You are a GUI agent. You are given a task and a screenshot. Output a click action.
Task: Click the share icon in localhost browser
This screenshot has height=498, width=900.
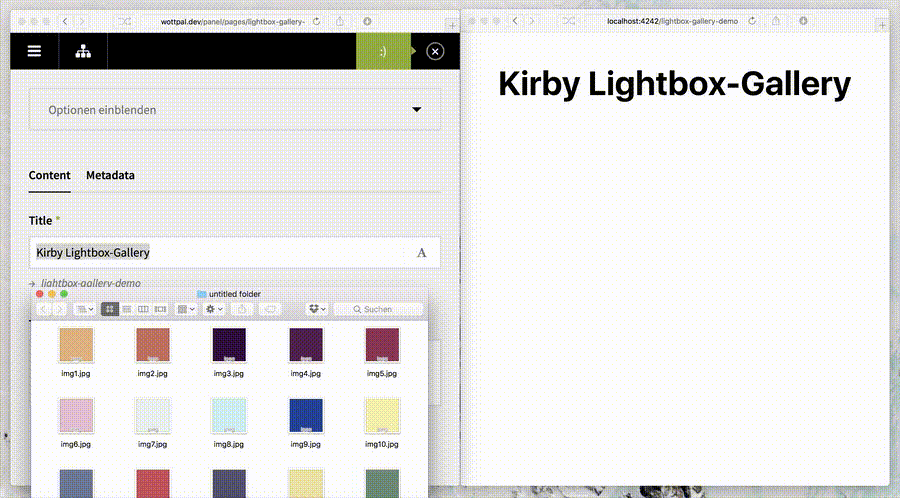coord(776,21)
